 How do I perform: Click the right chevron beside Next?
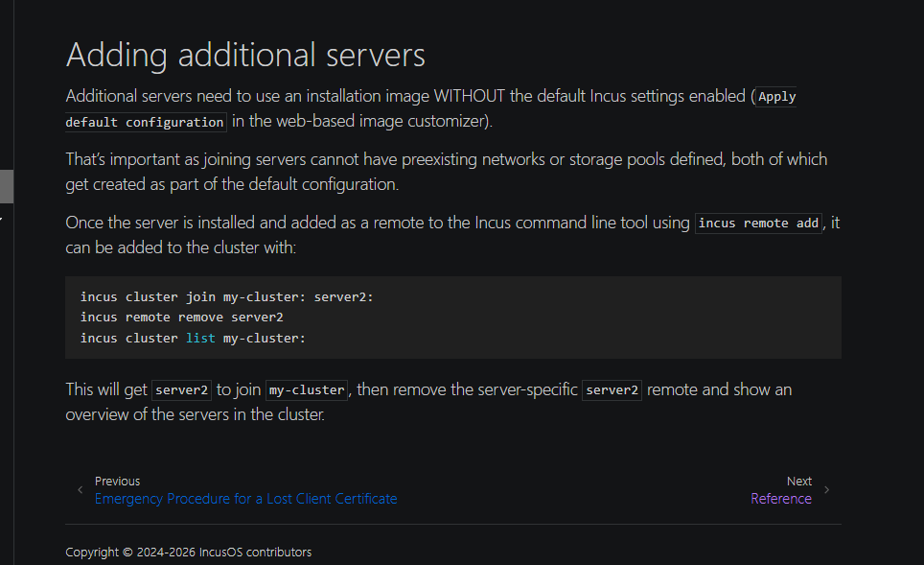pyautogui.click(x=826, y=490)
